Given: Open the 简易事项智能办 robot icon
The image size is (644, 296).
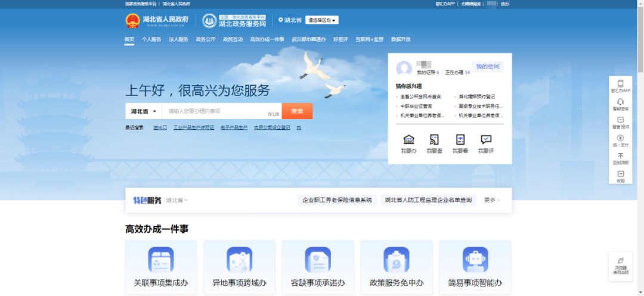Looking at the screenshot, I should pyautogui.click(x=475, y=260).
